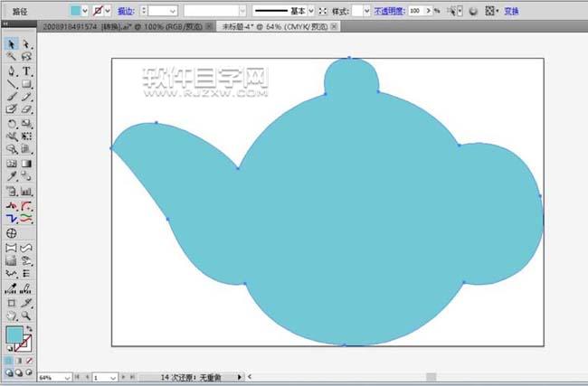Select the crosshair circle plugin tool

coord(11,233)
